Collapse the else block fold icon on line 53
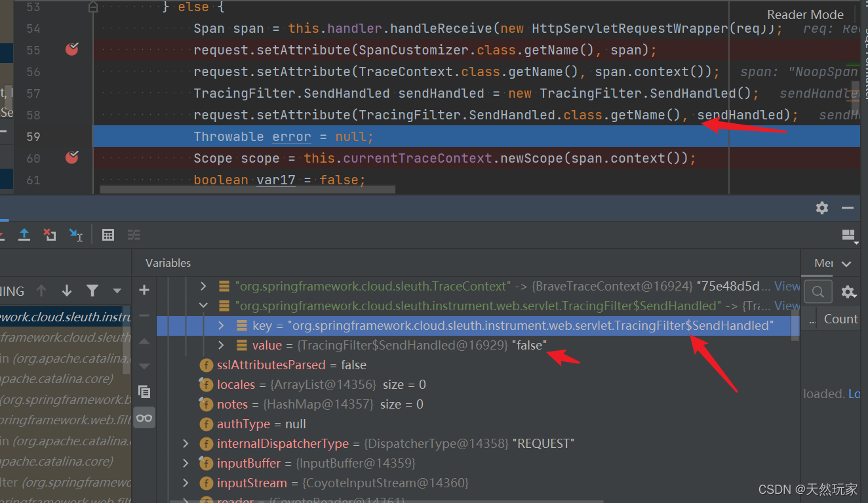Image resolution: width=868 pixels, height=503 pixels. pos(93,7)
